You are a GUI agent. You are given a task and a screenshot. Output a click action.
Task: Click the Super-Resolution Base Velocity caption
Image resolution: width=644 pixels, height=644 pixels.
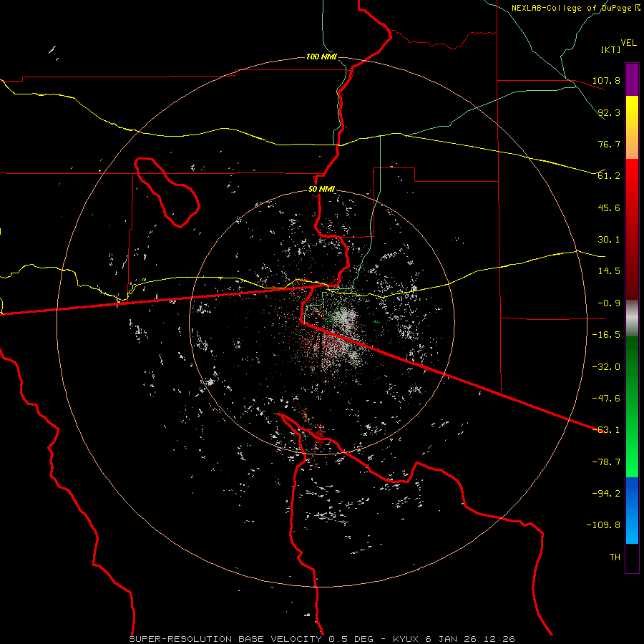322,639
